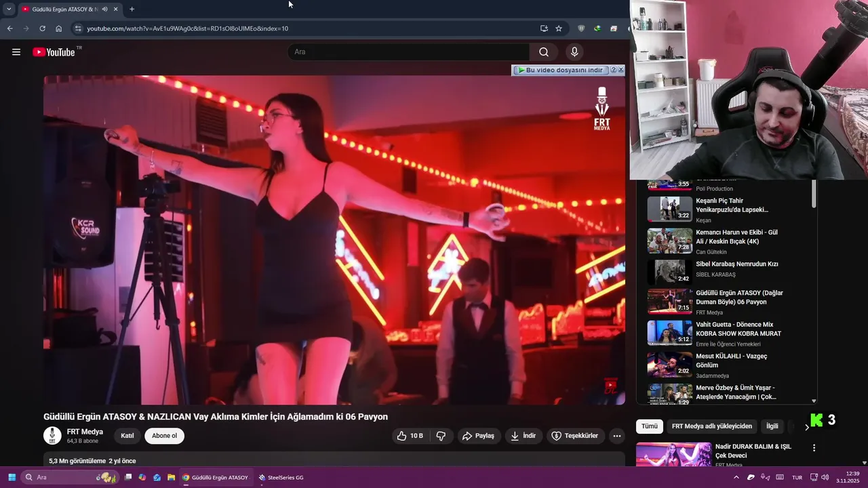Screen dimensions: 868x488
Task: Click the 5,3 Mn görüntüleme description text
Action: coord(92,461)
